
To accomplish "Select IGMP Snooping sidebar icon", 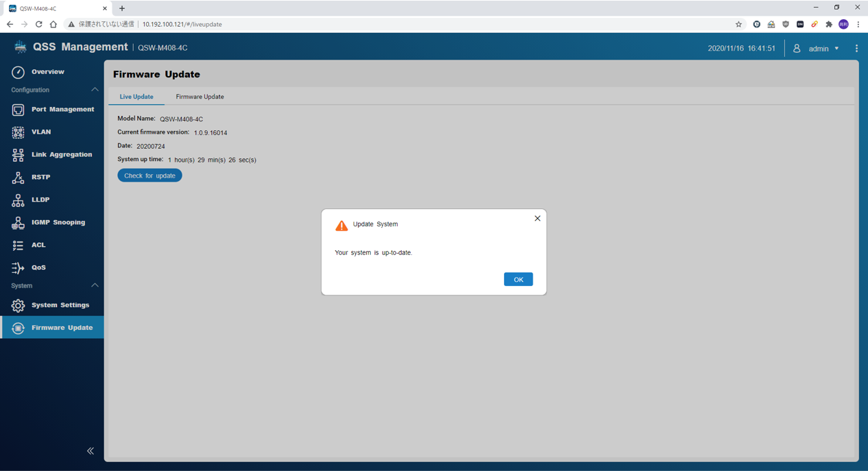I will 18,223.
